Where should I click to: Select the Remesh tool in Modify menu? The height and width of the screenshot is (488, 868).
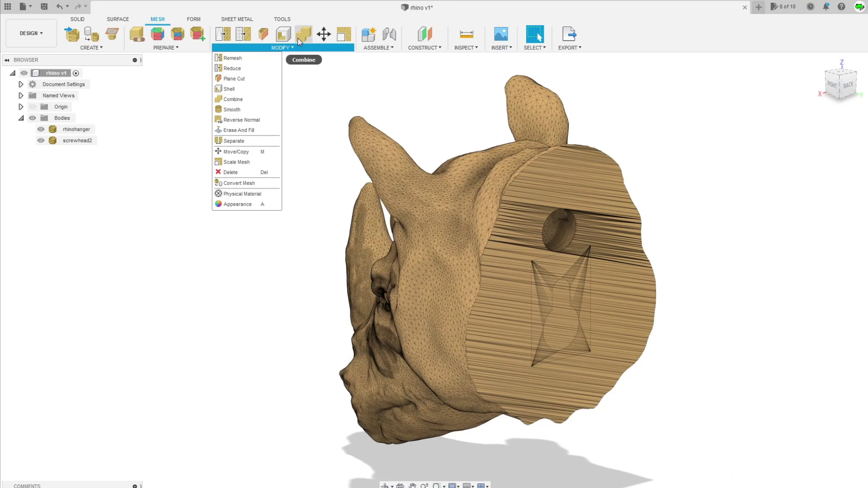tap(232, 58)
